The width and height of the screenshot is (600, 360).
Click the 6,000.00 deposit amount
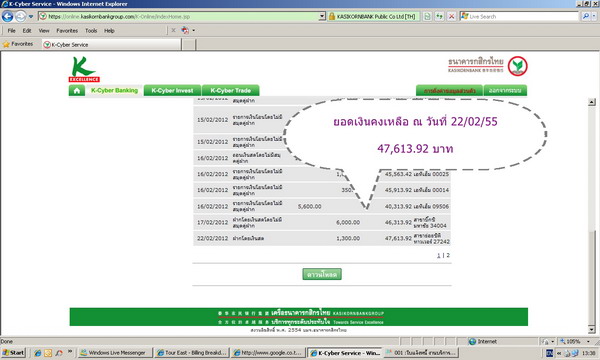click(x=348, y=222)
